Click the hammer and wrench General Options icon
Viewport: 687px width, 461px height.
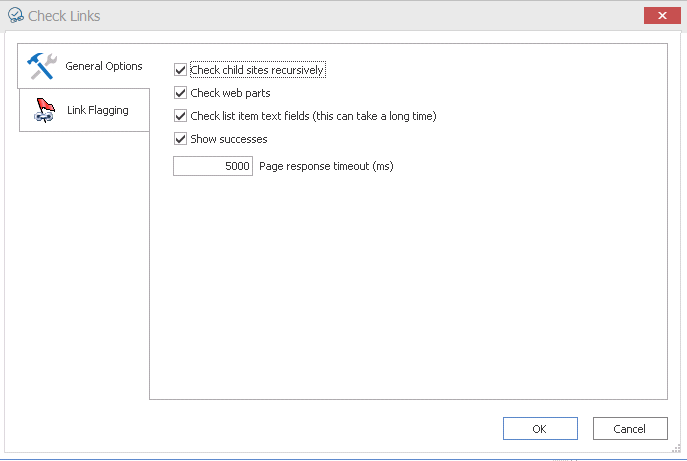pyautogui.click(x=42, y=66)
